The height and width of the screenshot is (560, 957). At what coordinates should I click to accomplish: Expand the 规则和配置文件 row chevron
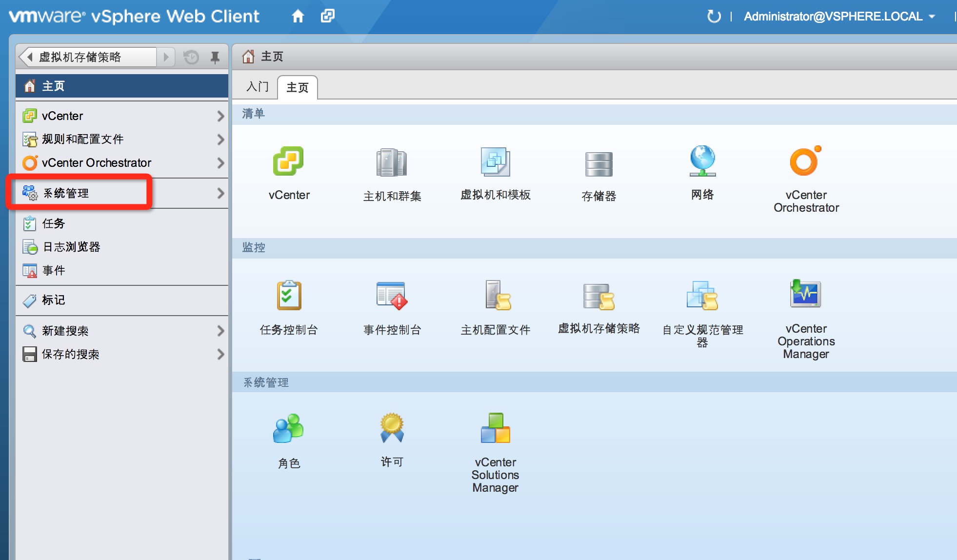[x=220, y=140]
